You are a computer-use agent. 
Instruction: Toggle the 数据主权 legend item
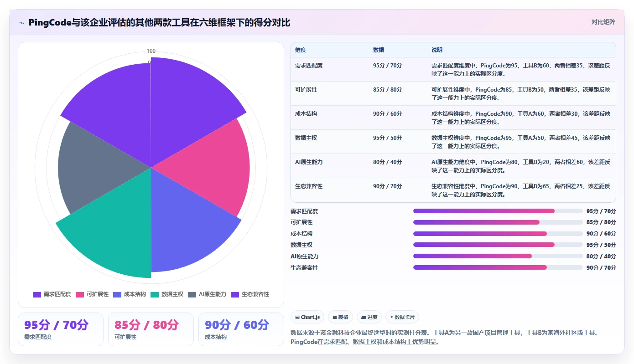[x=167, y=294]
